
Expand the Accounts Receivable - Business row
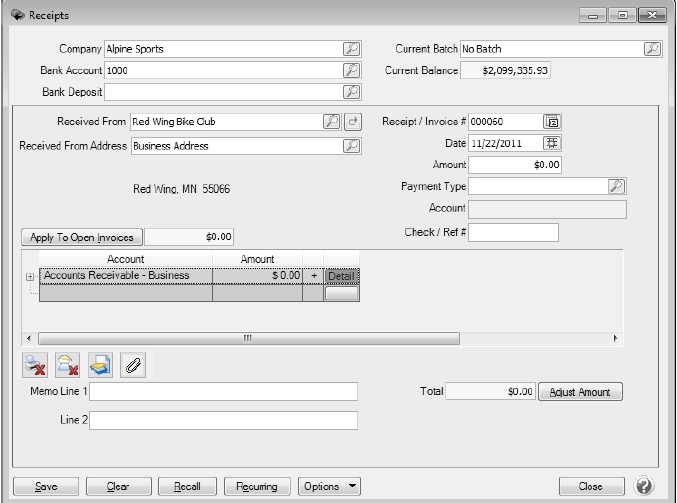click(x=30, y=277)
